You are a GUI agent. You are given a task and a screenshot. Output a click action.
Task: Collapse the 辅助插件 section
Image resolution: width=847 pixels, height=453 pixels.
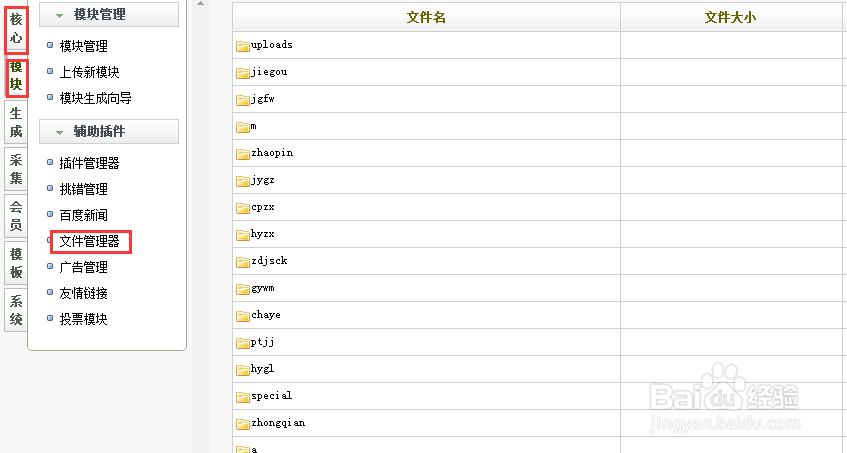coord(59,132)
